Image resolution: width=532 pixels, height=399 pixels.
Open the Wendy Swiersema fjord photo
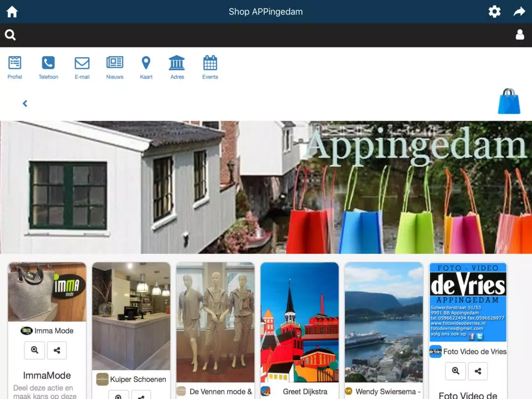pos(384,322)
